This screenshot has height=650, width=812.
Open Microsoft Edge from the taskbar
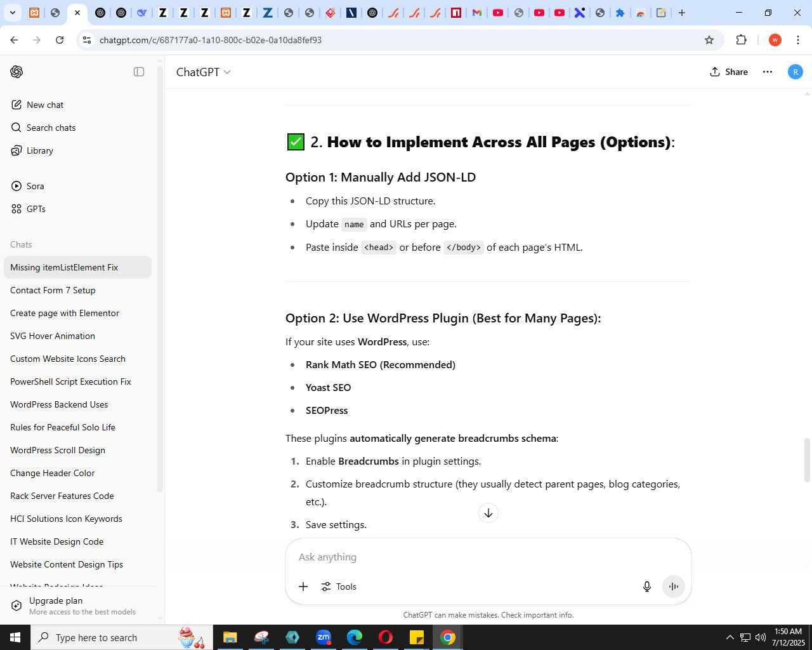click(x=355, y=637)
